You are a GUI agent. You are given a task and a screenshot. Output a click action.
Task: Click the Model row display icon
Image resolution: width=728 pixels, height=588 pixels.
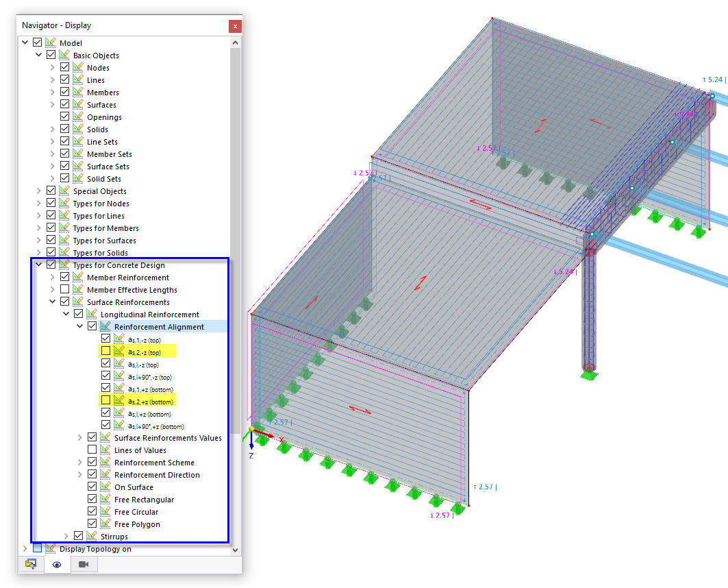pyautogui.click(x=51, y=42)
